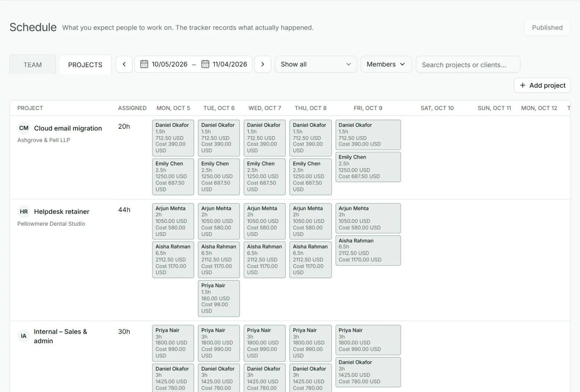Select Emily Chen's Tue Oct 6 shift card
Viewport: 580px width, 392px height.
click(219, 176)
